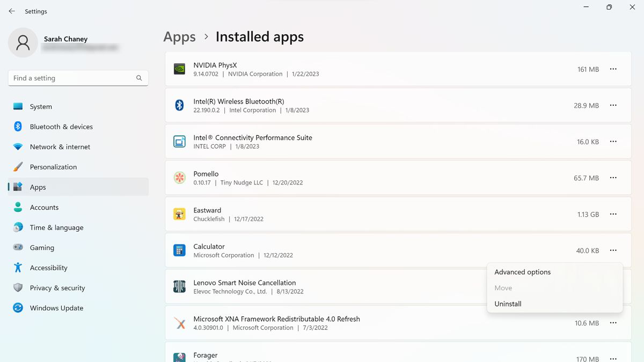Click the back arrow button
This screenshot has height=362, width=644.
(12, 11)
